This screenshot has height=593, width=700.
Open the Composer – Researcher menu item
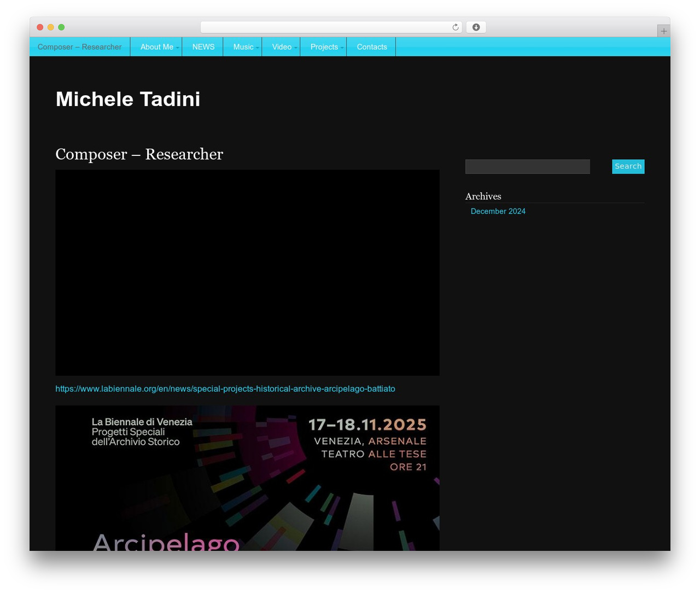pos(80,47)
